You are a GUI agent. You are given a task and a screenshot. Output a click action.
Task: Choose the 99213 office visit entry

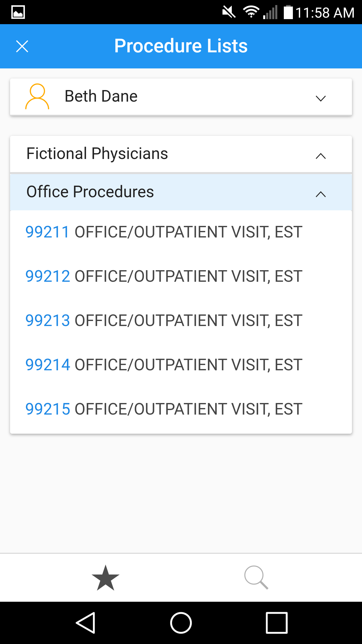tap(163, 320)
